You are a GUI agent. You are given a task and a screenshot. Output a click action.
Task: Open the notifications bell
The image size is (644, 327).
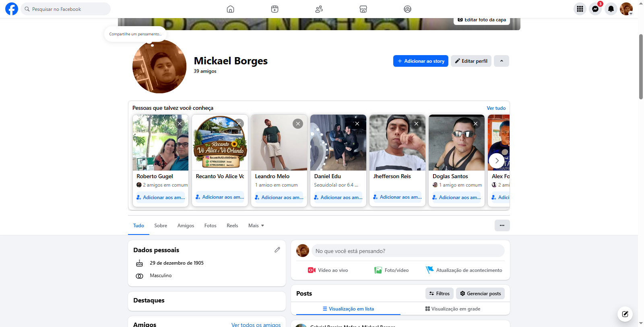click(x=611, y=9)
